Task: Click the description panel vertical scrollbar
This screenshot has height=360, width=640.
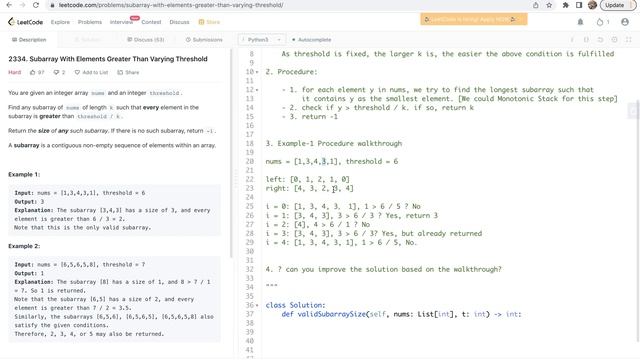Action: [231, 153]
